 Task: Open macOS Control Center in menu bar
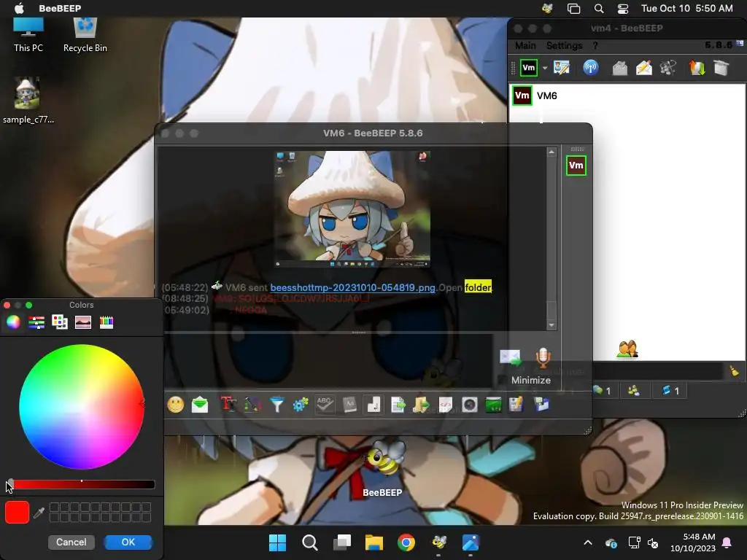tap(623, 9)
